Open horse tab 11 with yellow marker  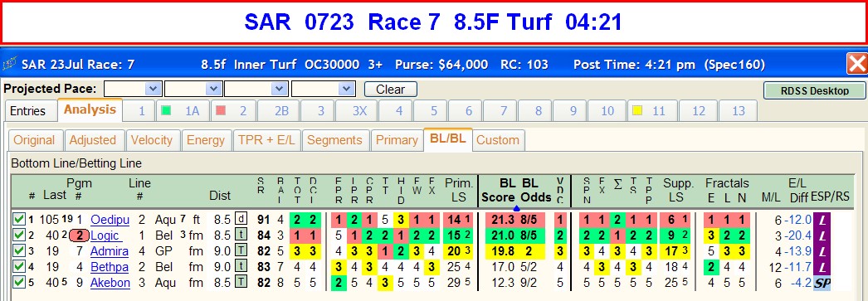(652, 111)
